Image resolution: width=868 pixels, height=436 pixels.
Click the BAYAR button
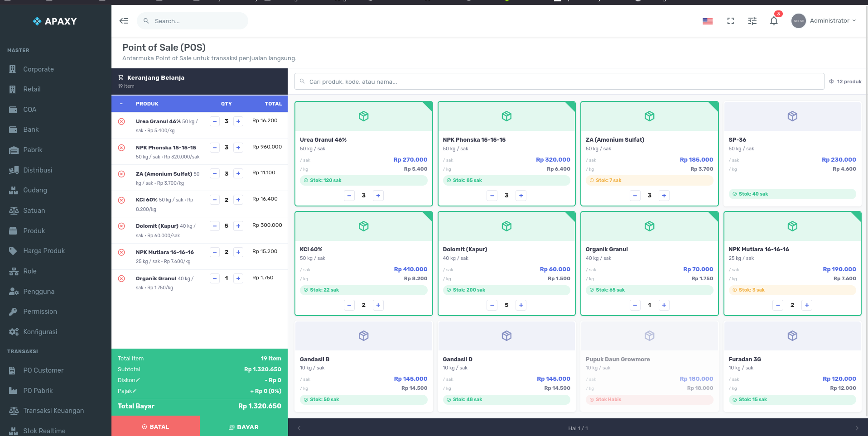coord(244,427)
